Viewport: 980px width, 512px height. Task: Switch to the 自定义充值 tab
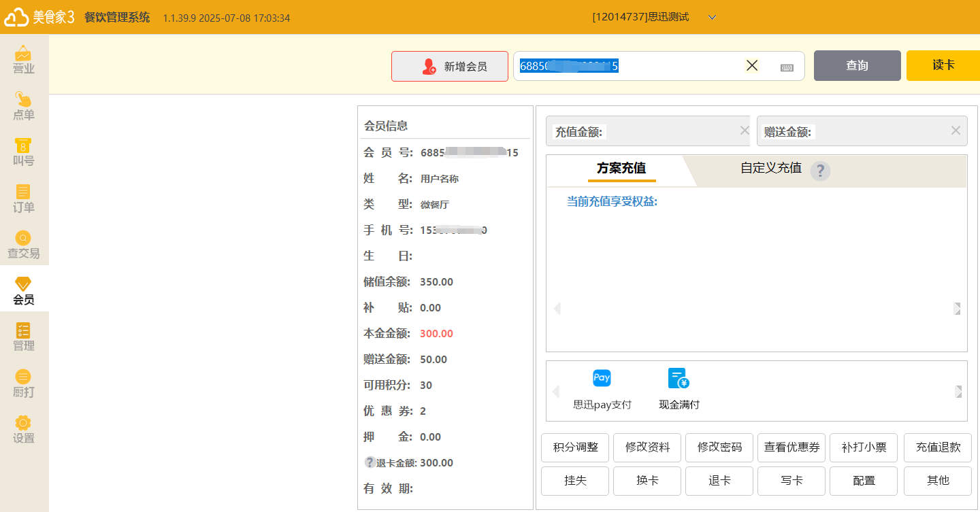point(771,168)
